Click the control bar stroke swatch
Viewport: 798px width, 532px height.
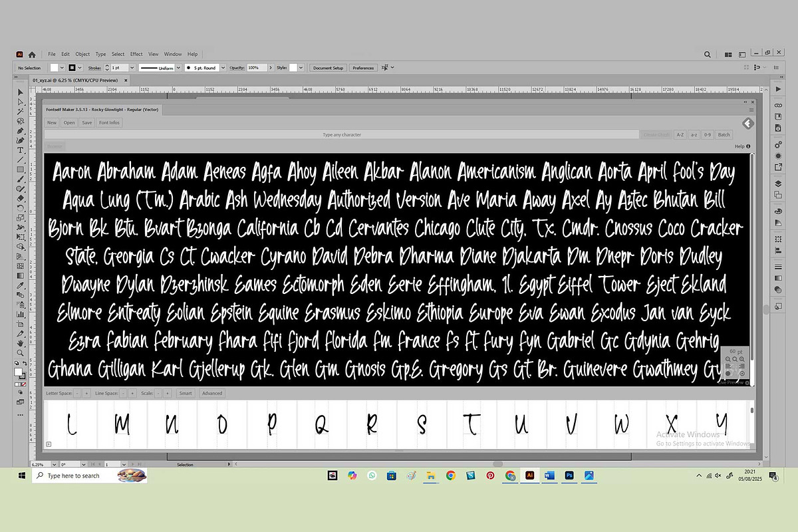coord(72,68)
